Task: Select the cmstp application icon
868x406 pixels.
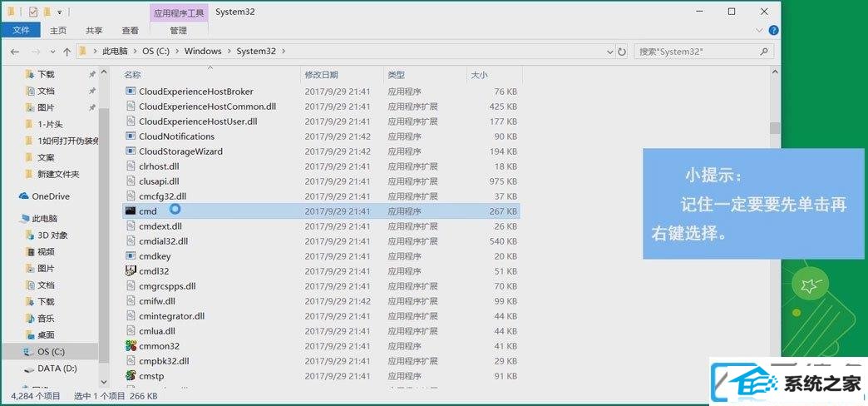Action: click(x=131, y=375)
